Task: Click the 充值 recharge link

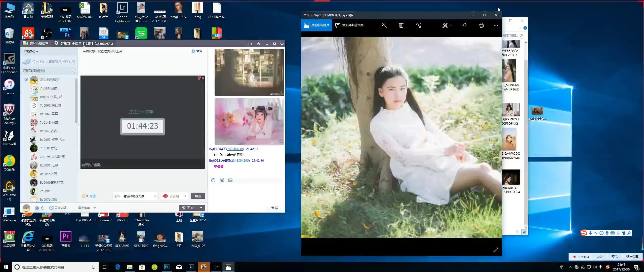Action: coord(93,196)
